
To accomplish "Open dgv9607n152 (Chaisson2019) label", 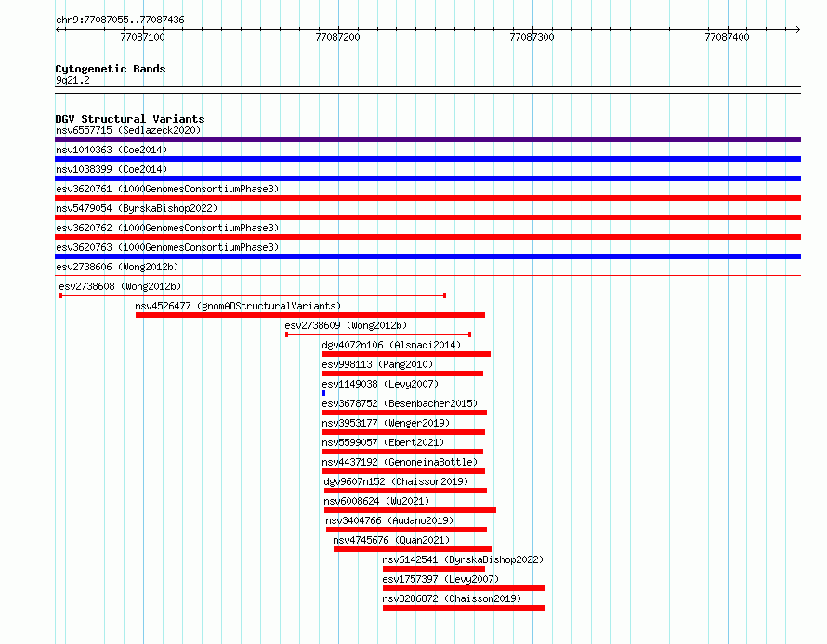I will pyautogui.click(x=396, y=481).
